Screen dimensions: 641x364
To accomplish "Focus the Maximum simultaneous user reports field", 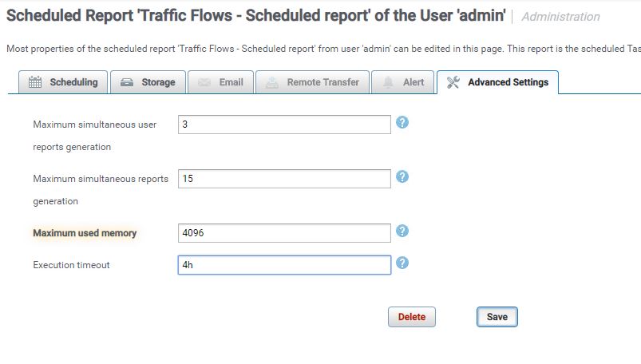I will [x=284, y=125].
